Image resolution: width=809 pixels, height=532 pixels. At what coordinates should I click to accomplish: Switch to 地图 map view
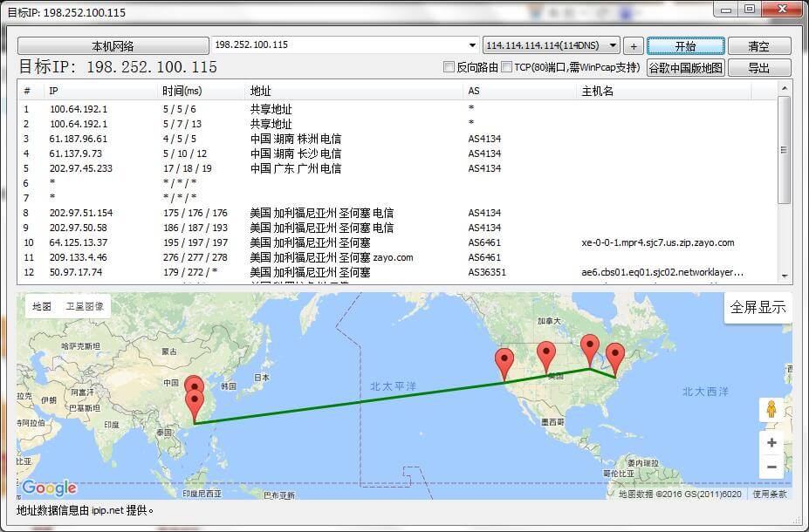[41, 306]
